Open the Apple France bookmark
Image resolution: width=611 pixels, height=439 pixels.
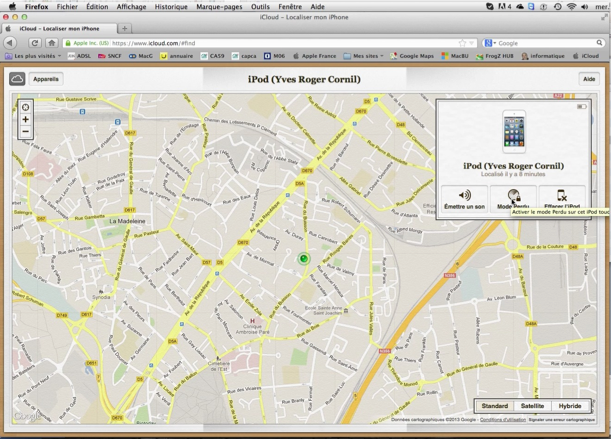click(314, 56)
